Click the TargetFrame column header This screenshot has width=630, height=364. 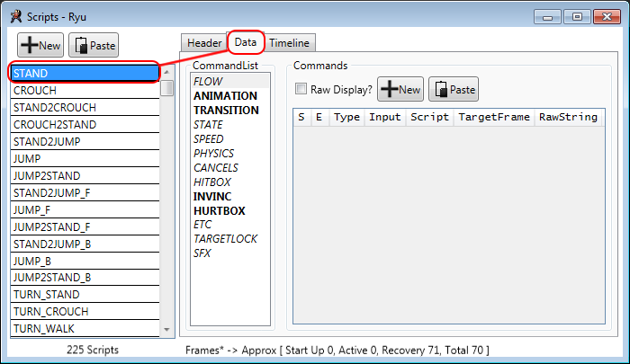coord(494,117)
